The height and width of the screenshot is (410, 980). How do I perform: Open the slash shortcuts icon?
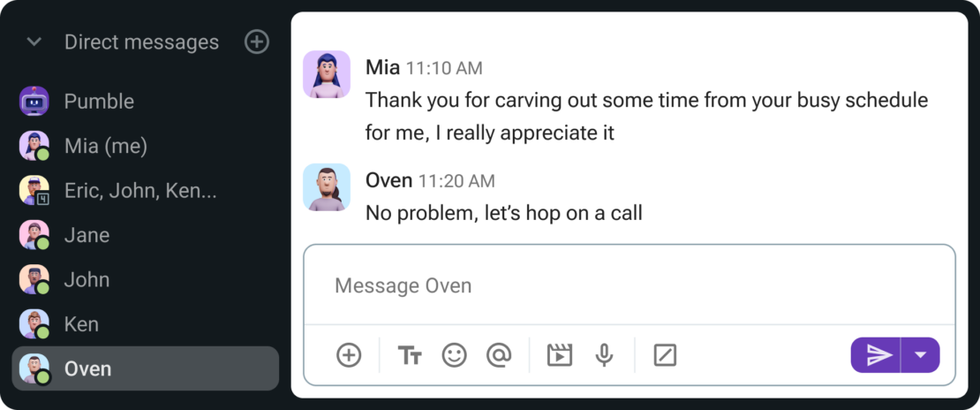(x=665, y=355)
